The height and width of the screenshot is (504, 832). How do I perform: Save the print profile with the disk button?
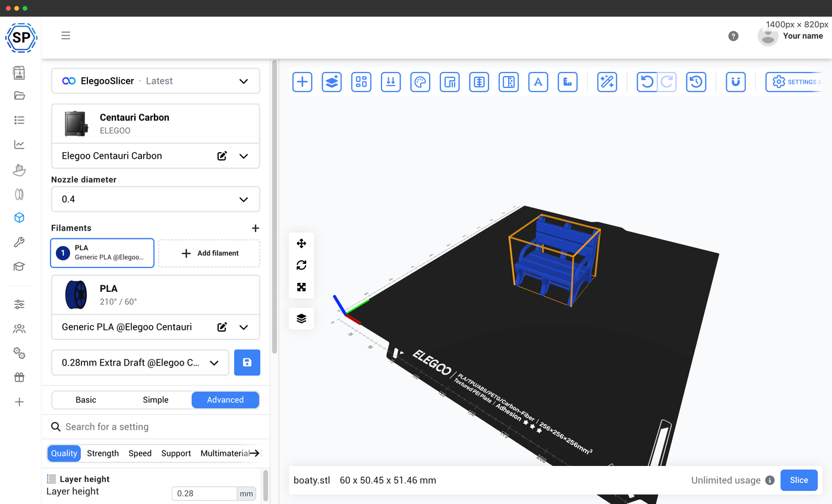(x=247, y=363)
